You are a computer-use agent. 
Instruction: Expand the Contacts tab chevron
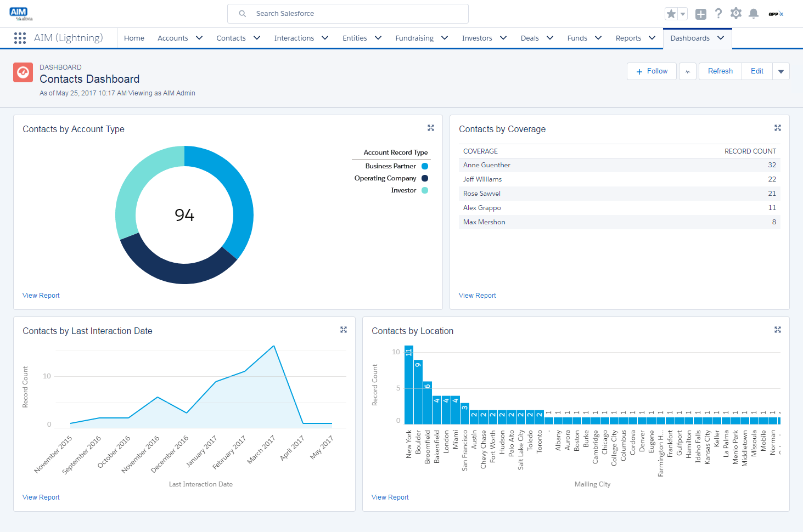click(x=257, y=38)
